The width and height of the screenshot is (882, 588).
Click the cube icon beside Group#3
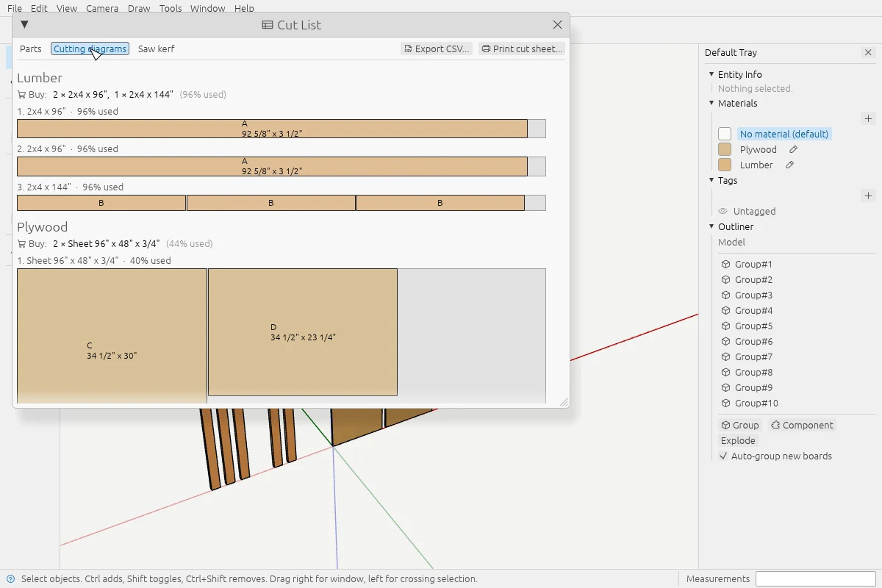coord(725,295)
